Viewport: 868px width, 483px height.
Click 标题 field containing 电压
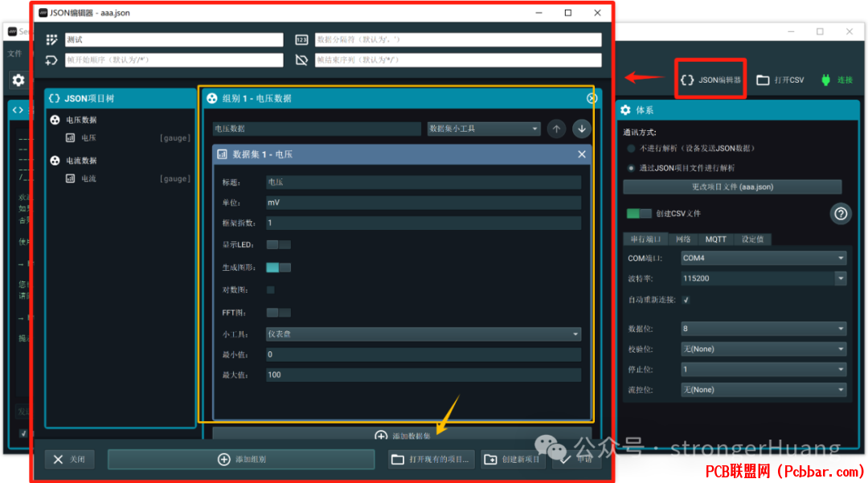pyautogui.click(x=424, y=182)
